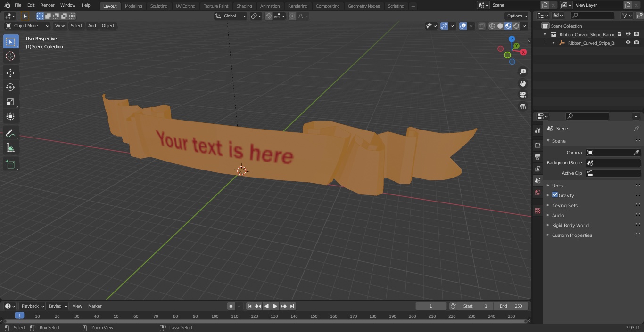This screenshot has width=644, height=332.
Task: Click the pan view hand icon
Action: [x=522, y=83]
